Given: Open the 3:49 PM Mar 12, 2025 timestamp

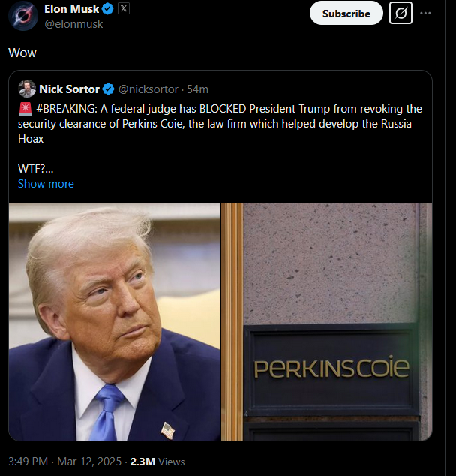Looking at the screenshot, I should (x=65, y=462).
